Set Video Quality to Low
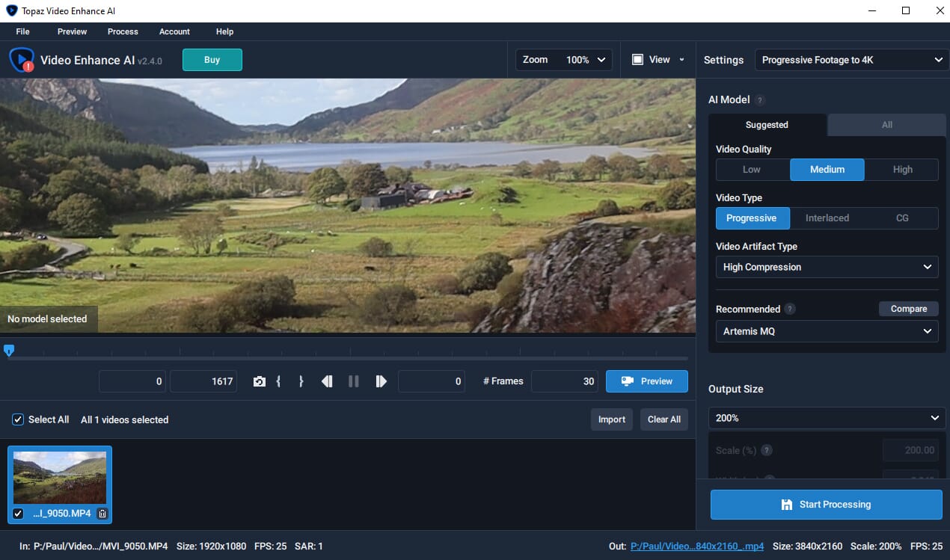This screenshot has height=560, width=950. (753, 170)
